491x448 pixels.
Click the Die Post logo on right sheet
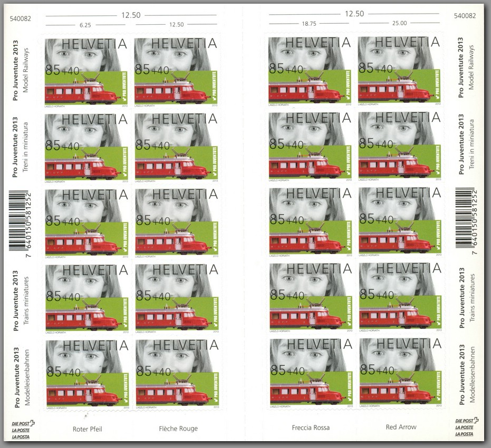(x=467, y=427)
